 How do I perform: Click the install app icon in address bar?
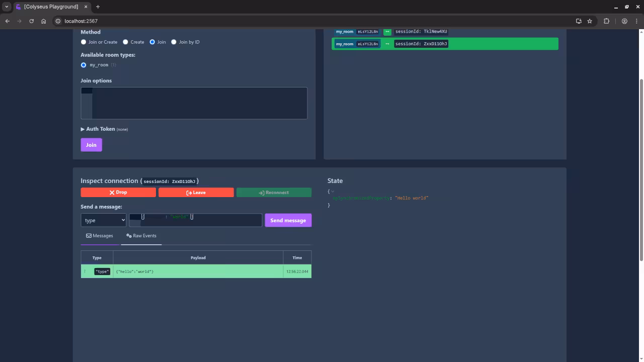click(579, 21)
